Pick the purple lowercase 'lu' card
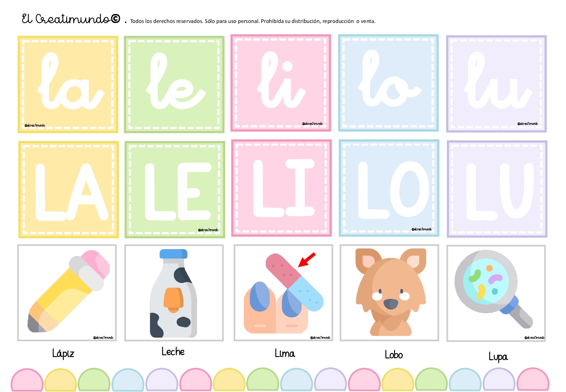 click(496, 84)
